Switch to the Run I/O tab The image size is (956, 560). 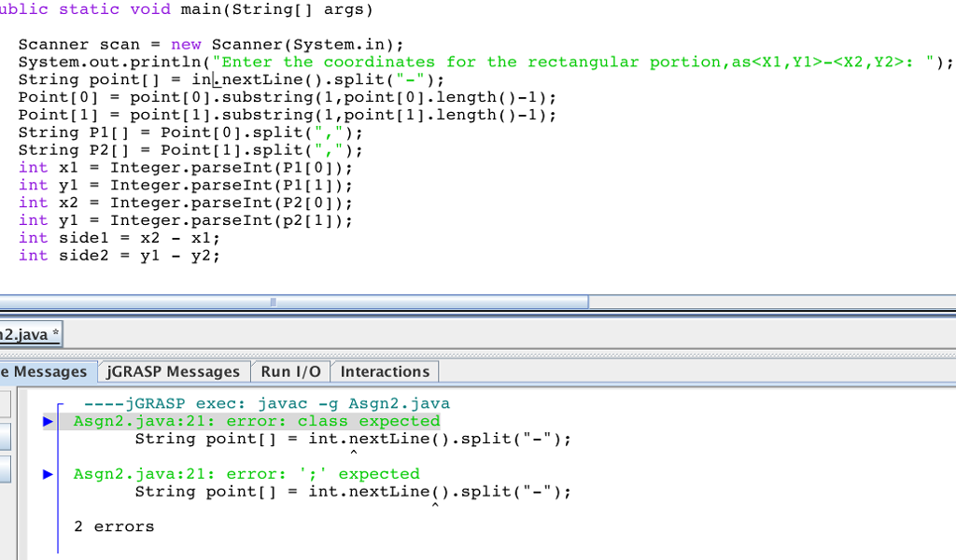pyautogui.click(x=290, y=371)
